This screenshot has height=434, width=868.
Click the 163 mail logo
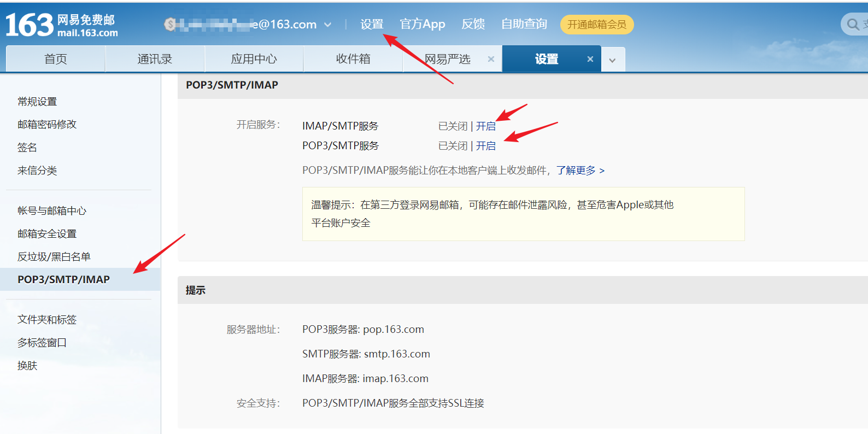(62, 25)
